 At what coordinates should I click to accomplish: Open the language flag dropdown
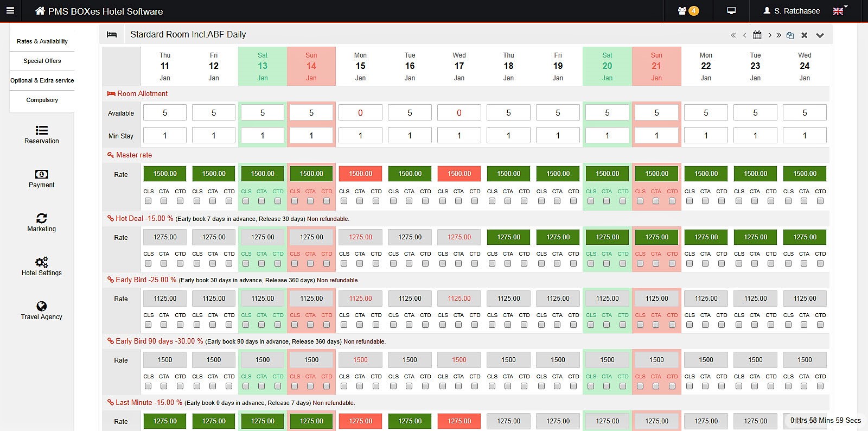click(x=839, y=11)
